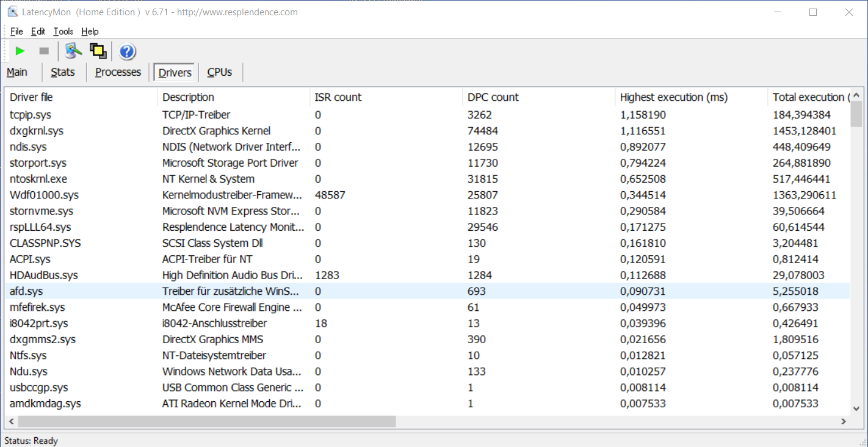Open the File menu
The width and height of the screenshot is (868, 447).
16,32
